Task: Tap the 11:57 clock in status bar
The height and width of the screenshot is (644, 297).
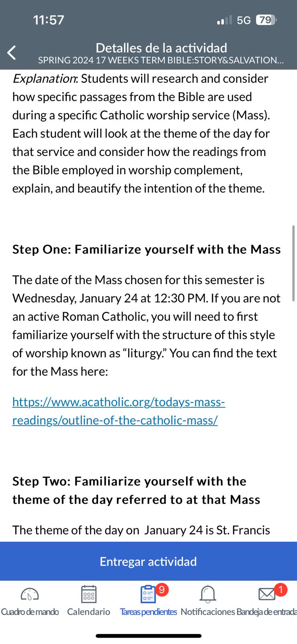Action: point(49,20)
